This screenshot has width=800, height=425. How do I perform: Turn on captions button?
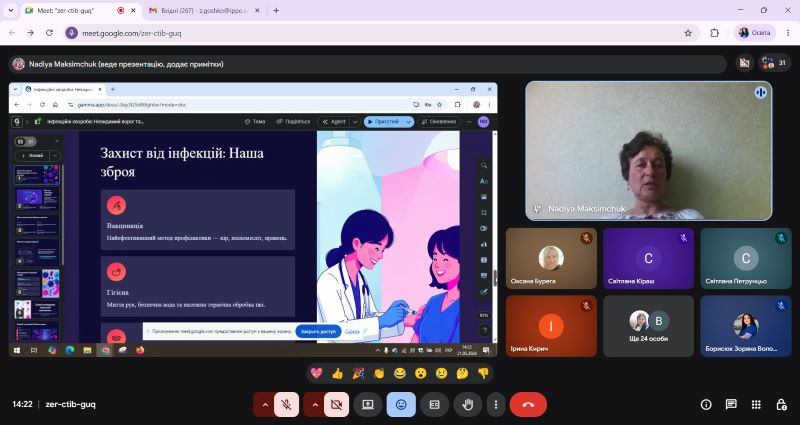tap(434, 405)
